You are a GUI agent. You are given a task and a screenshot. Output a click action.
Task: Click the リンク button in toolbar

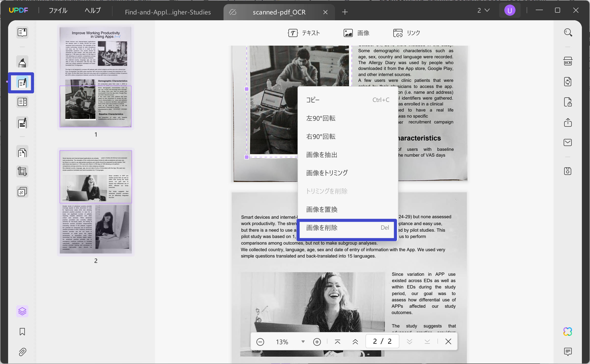(407, 33)
